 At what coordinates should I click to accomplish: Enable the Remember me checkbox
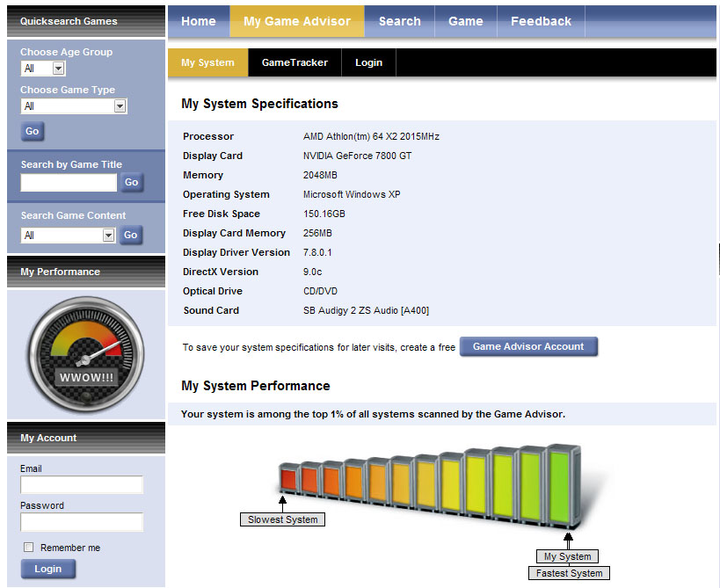tap(27, 547)
